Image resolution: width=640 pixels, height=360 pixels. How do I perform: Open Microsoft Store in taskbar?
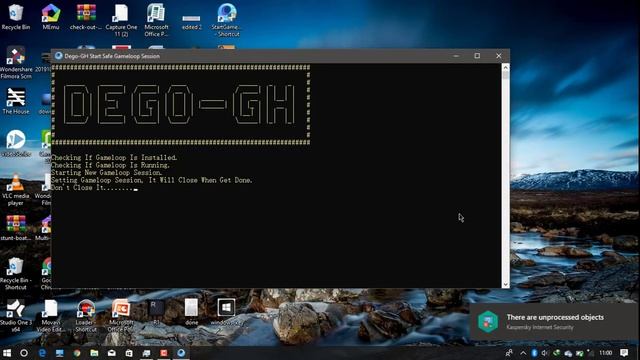coord(129,353)
